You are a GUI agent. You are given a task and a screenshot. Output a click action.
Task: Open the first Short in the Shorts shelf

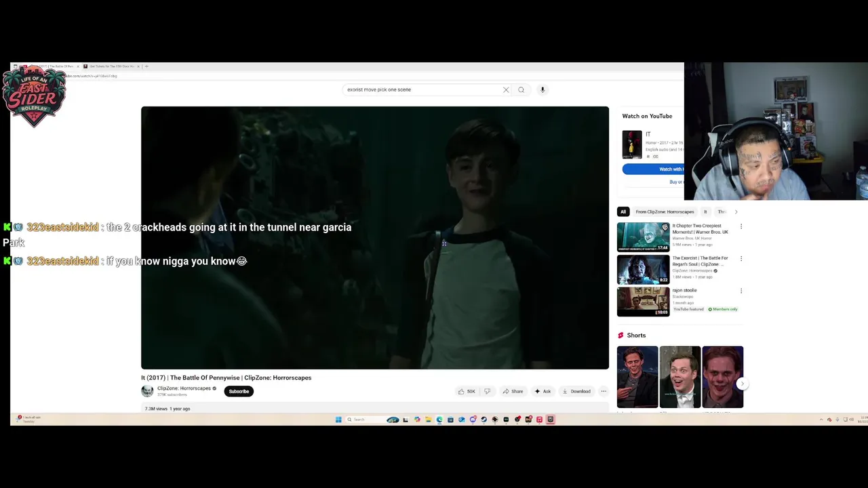(x=637, y=377)
